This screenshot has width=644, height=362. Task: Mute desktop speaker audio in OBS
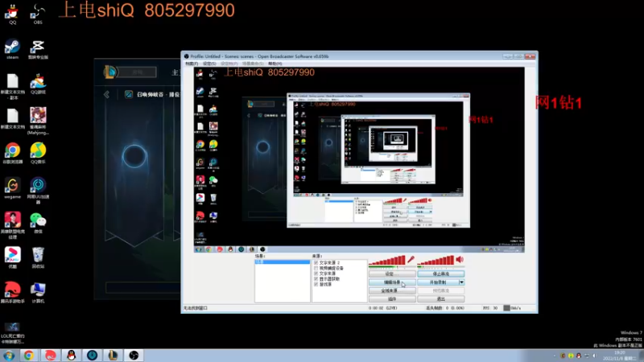[460, 259]
